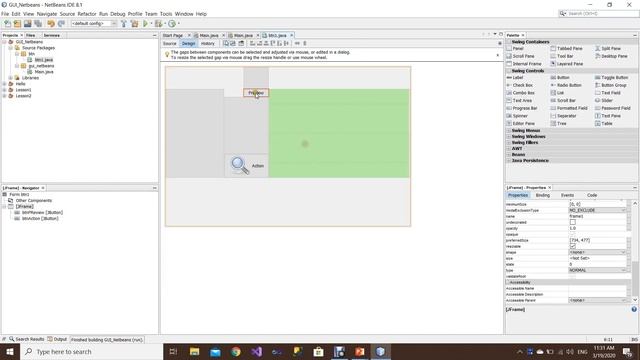Screen dimensions: 640x360
Task: Switch to the Files panel tab
Action: coord(31,36)
